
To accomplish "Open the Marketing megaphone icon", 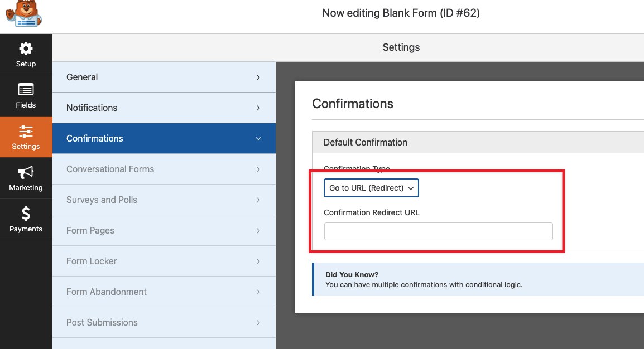I will [26, 172].
